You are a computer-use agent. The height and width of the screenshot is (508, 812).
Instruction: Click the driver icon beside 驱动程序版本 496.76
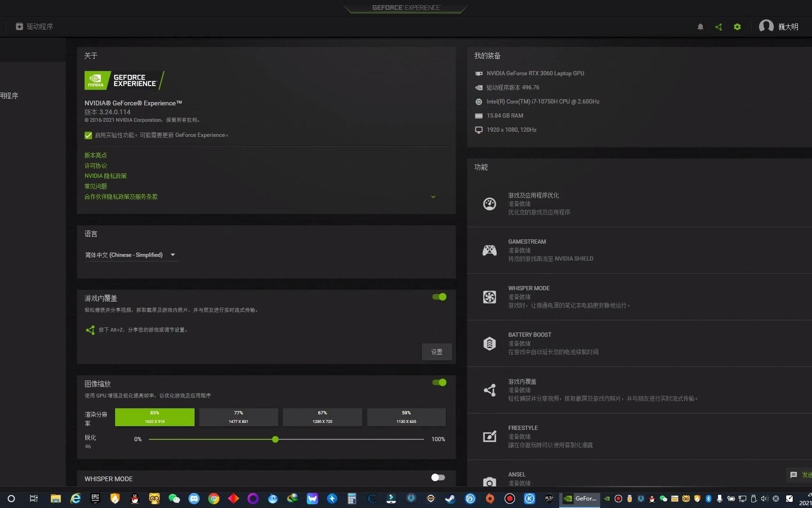(x=479, y=87)
